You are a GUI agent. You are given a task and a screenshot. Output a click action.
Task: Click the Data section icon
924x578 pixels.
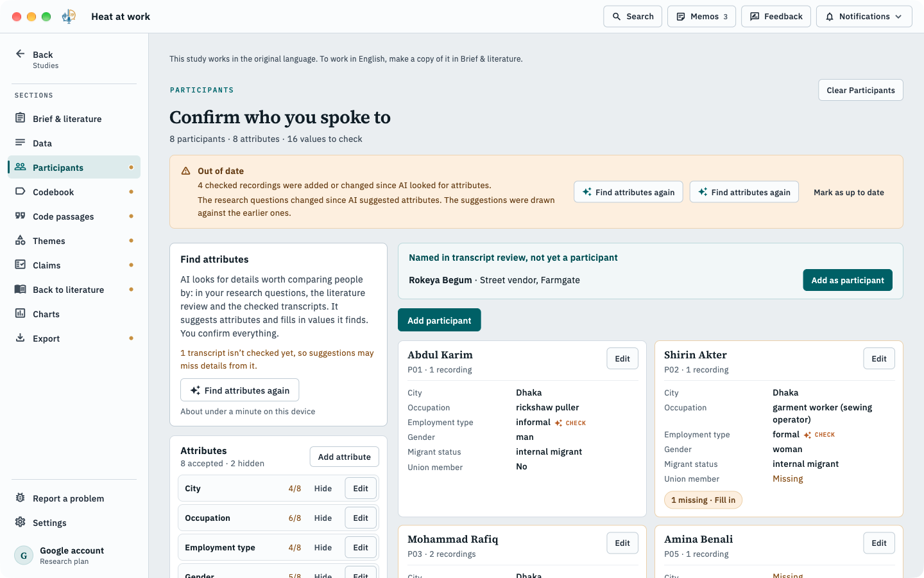[20, 143]
